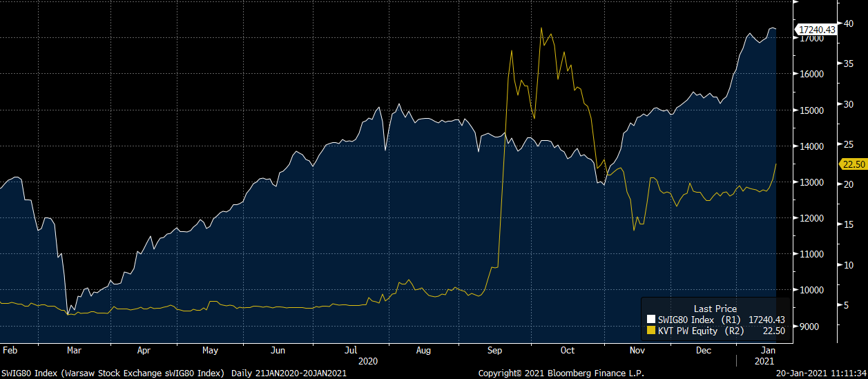The image size is (868, 379).
Task: Click the 15 tick on the R2 axis
Action: [849, 224]
